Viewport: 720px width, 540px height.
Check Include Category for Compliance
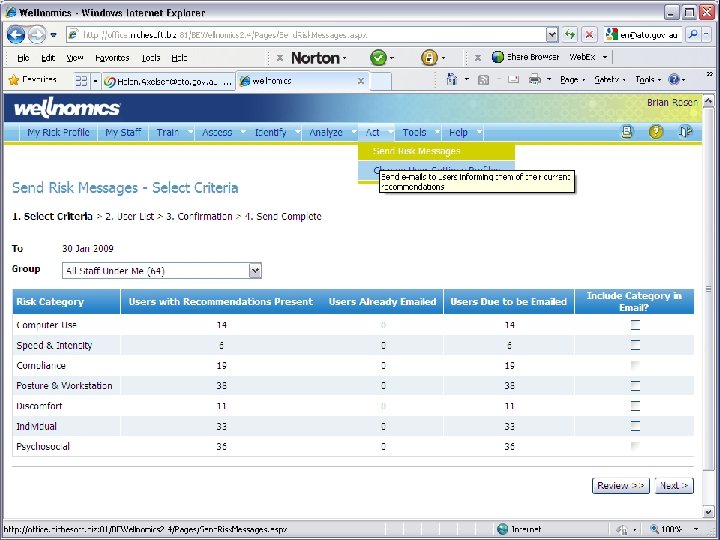pyautogui.click(x=635, y=366)
